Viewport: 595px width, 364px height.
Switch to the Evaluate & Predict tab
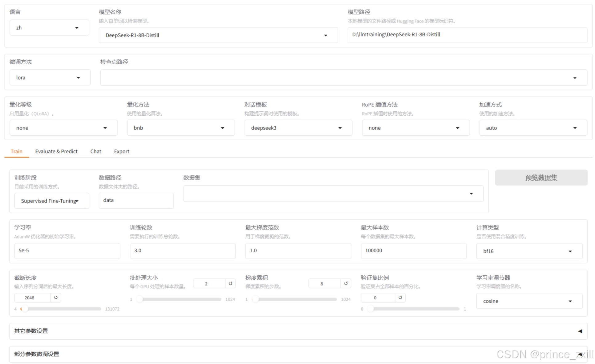point(56,151)
